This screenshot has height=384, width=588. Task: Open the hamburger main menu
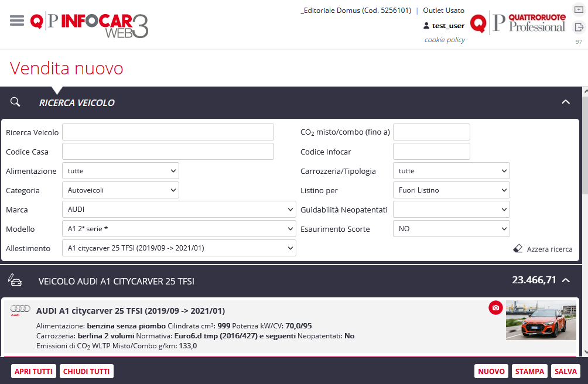point(17,20)
